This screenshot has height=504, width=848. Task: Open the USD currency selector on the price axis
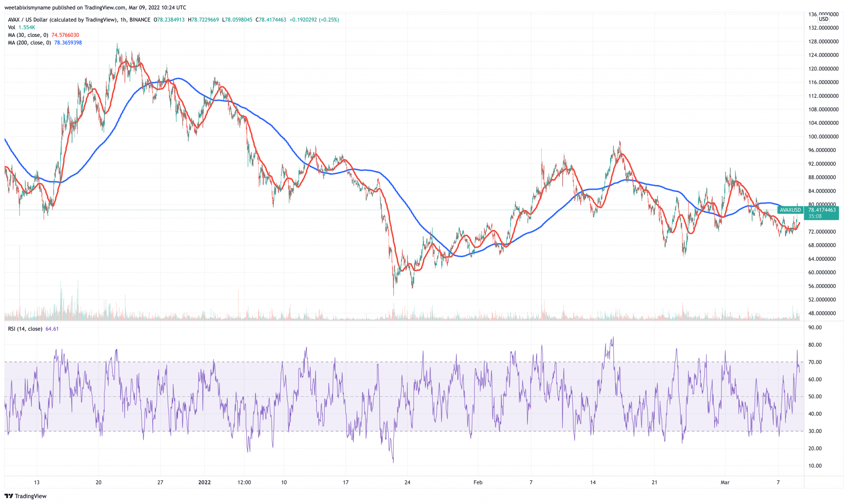824,19
